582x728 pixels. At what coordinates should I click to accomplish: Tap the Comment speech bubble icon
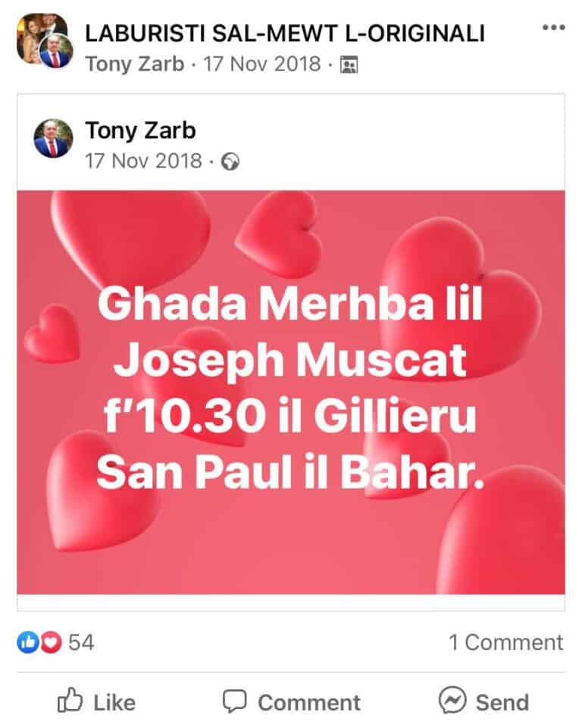coord(235,701)
